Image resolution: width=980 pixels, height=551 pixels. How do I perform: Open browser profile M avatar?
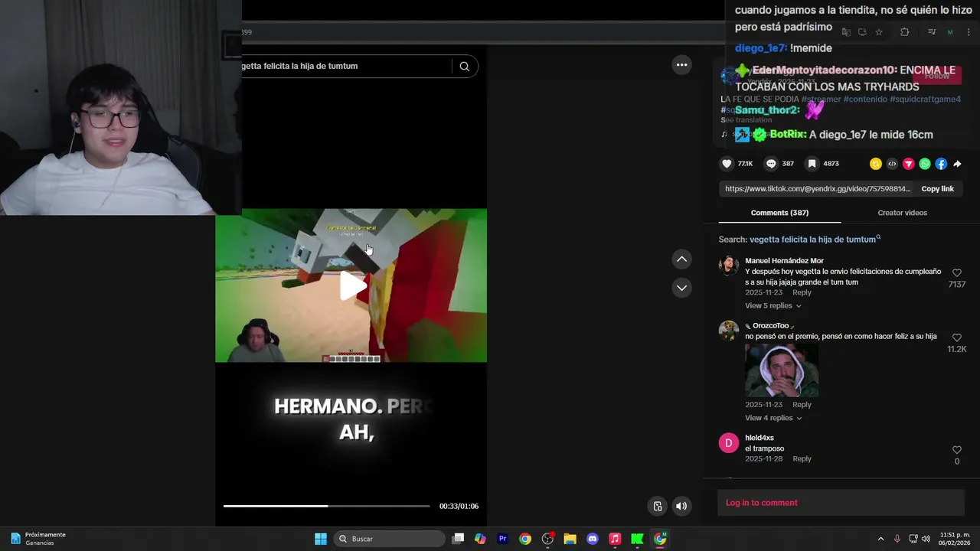click(950, 32)
